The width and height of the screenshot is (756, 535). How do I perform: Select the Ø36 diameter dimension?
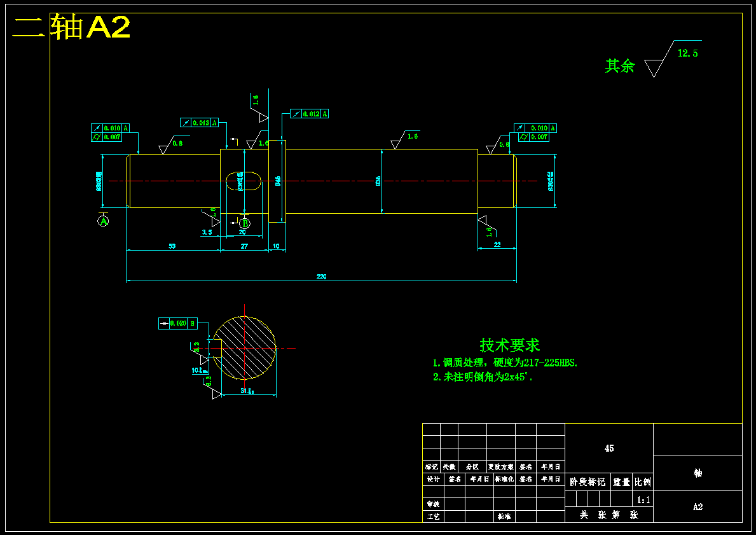coord(378,181)
